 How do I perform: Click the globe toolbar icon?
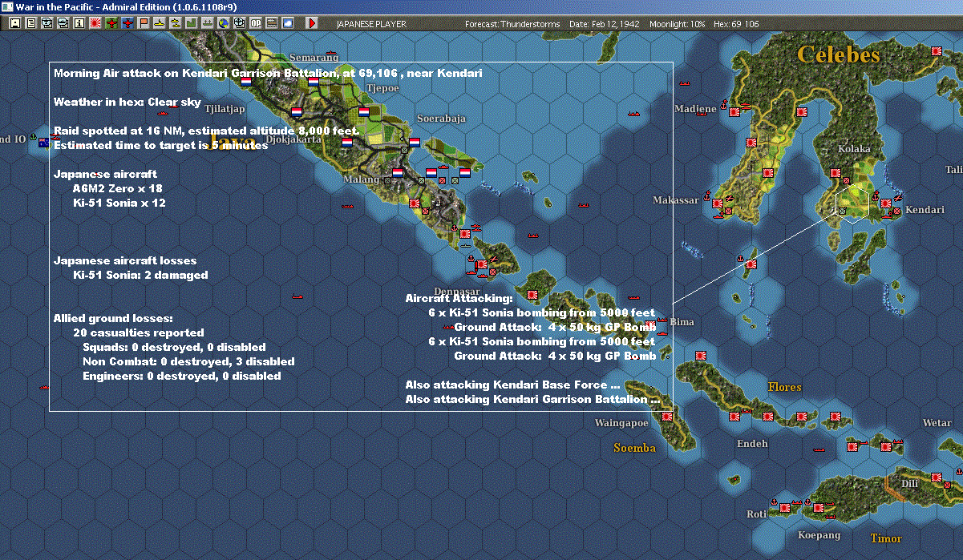point(223,23)
